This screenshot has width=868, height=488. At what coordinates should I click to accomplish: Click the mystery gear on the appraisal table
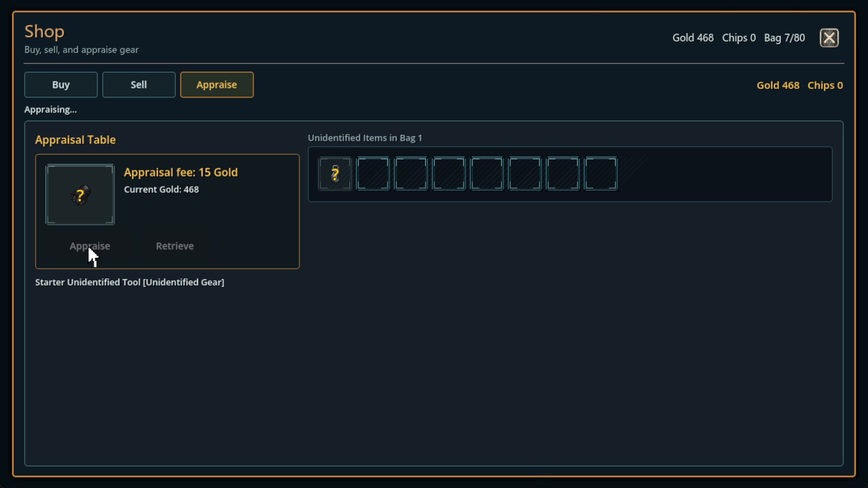(x=80, y=194)
